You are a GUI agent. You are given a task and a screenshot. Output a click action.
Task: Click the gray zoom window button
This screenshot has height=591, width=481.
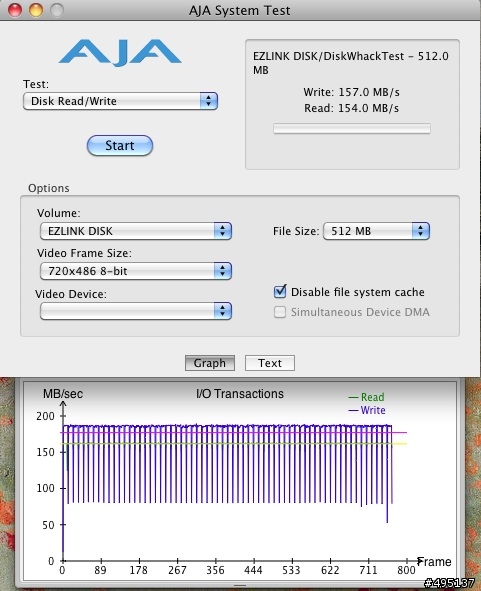(57, 9)
